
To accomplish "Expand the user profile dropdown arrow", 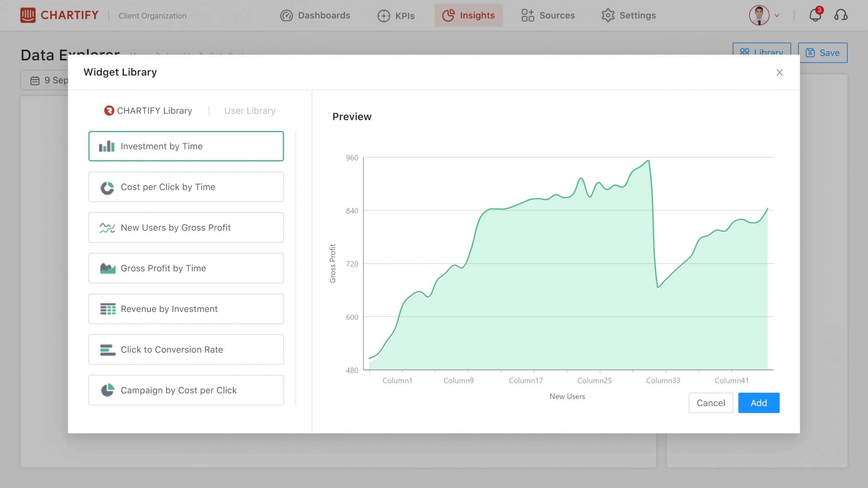I will tap(777, 16).
